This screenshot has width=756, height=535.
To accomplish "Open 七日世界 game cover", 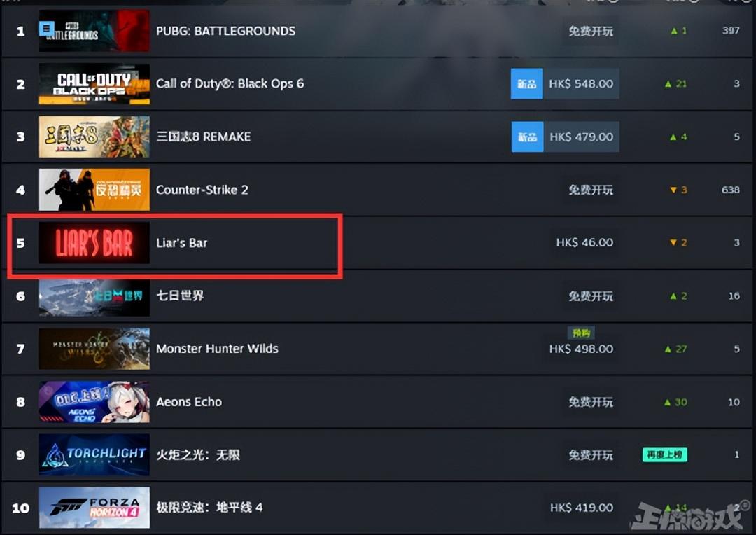I will (94, 296).
